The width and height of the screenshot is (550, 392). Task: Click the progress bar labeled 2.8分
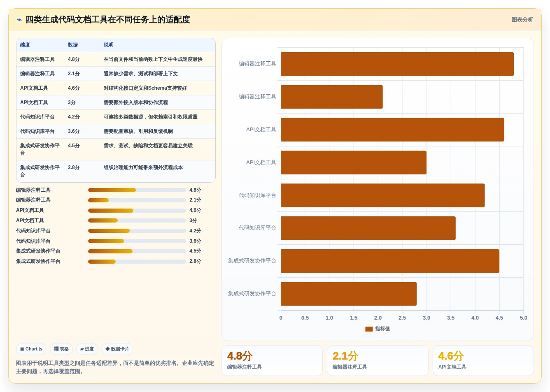pyautogui.click(x=137, y=262)
